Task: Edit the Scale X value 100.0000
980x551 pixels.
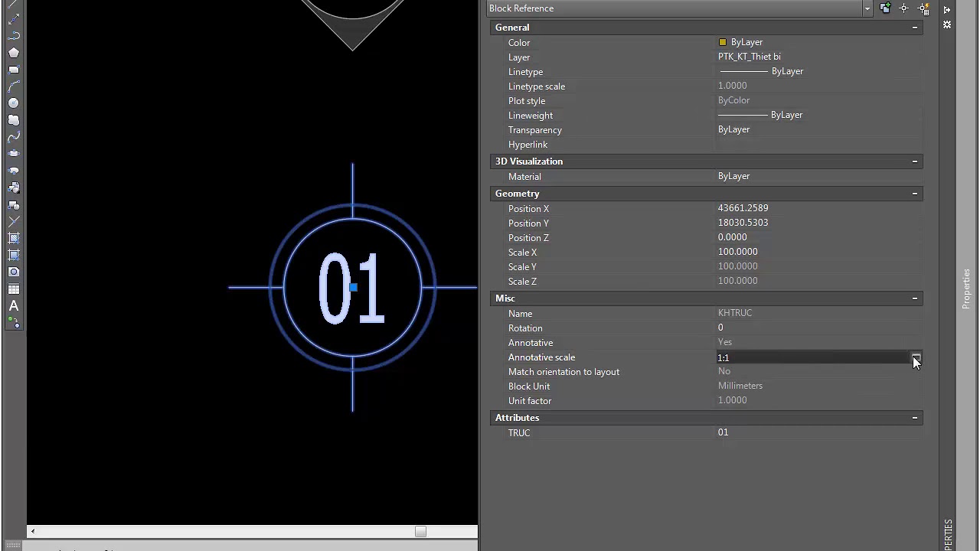Action: coord(737,252)
